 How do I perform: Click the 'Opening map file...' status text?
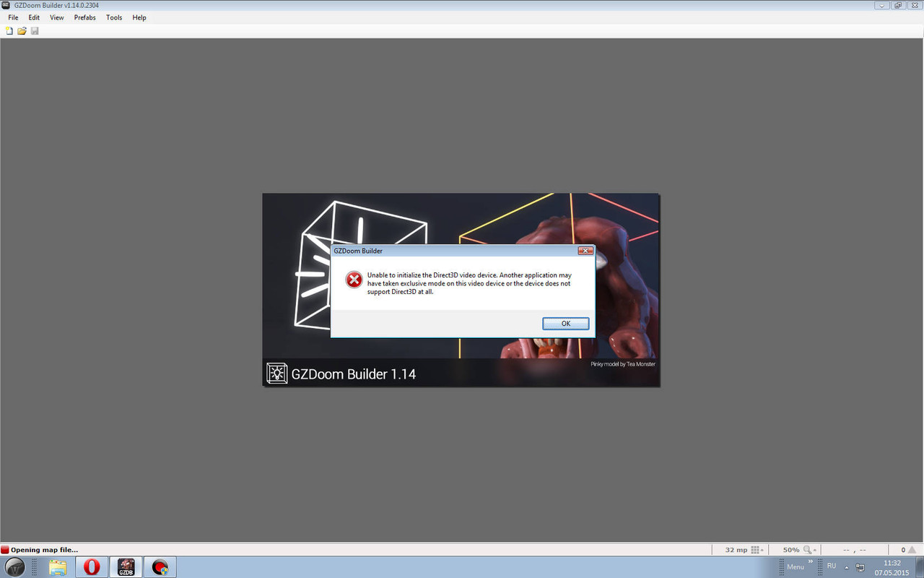pyautogui.click(x=44, y=550)
